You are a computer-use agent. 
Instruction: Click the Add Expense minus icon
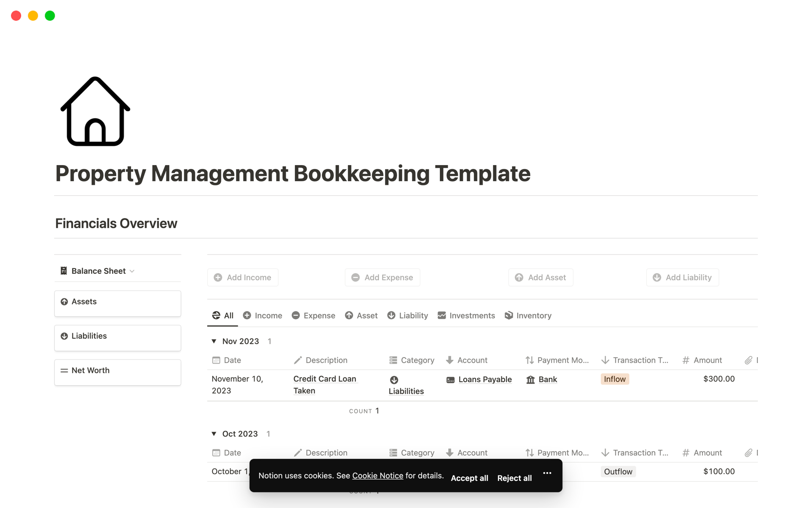356,277
